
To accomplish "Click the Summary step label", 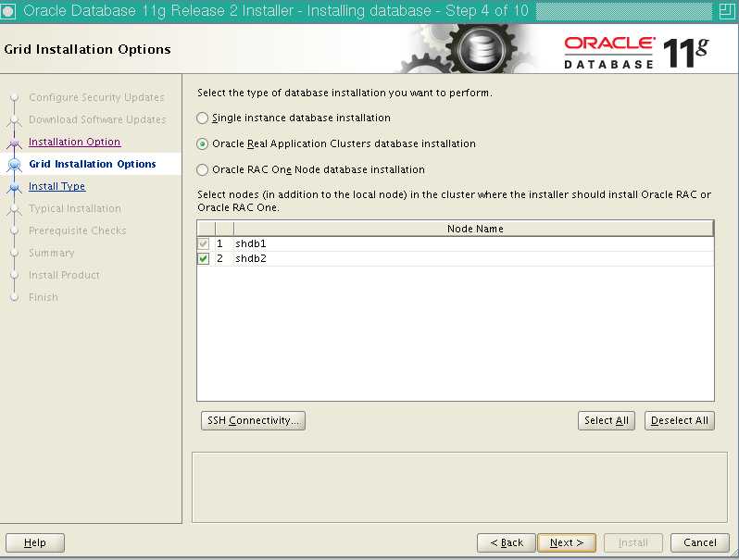I will click(51, 253).
